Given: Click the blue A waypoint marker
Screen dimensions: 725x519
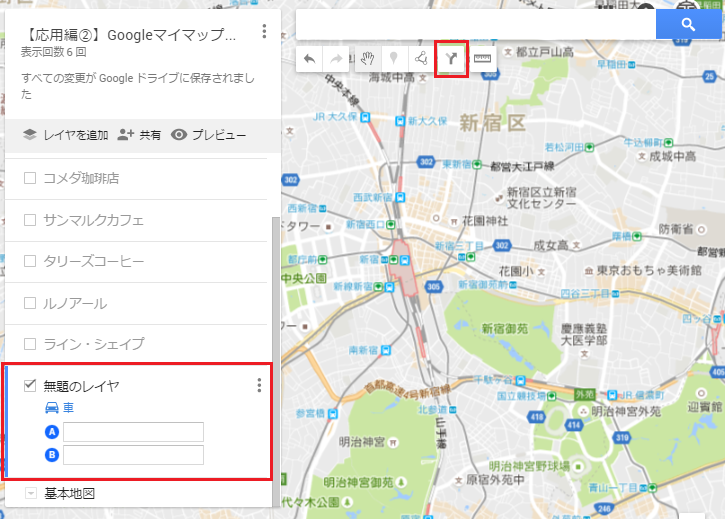Looking at the screenshot, I should click(52, 432).
